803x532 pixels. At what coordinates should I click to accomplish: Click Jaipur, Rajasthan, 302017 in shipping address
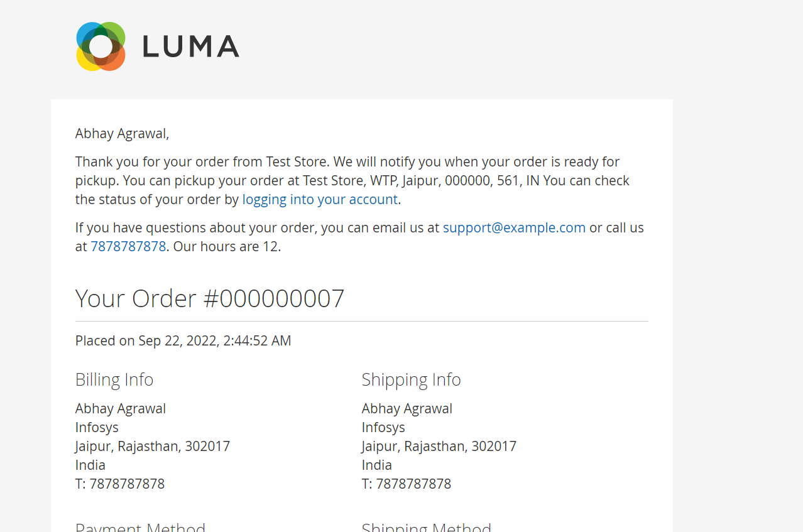(439, 446)
